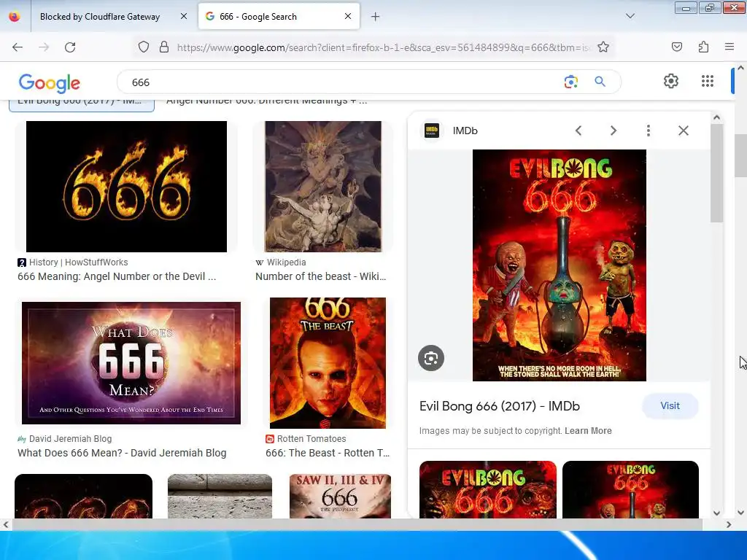The height and width of the screenshot is (560, 747).
Task: Open preview panel three-dot options
Action: click(649, 131)
